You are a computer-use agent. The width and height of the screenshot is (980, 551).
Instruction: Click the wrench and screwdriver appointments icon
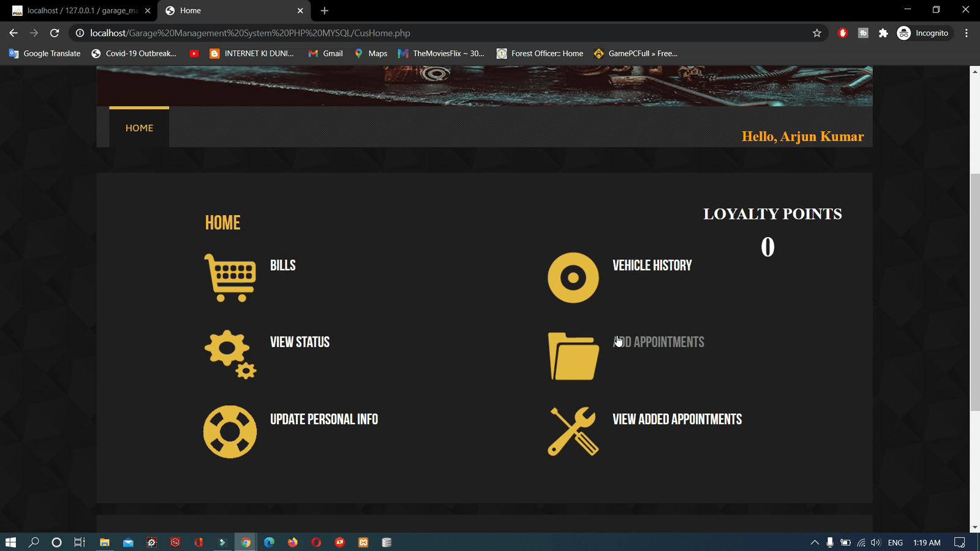coord(573,431)
